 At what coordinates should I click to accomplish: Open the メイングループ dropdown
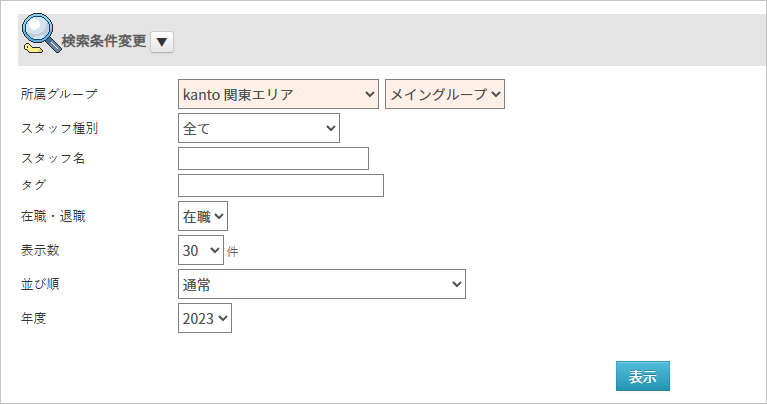point(445,94)
